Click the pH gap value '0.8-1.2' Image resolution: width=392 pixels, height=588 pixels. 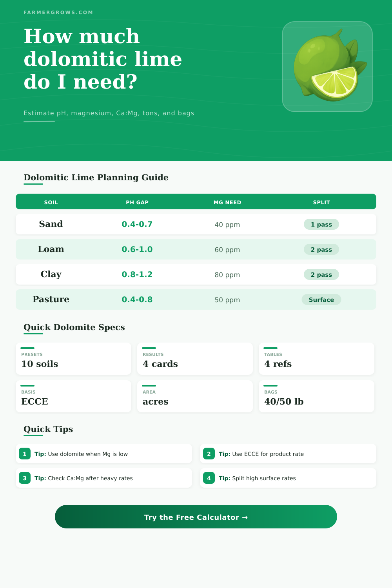(x=137, y=274)
